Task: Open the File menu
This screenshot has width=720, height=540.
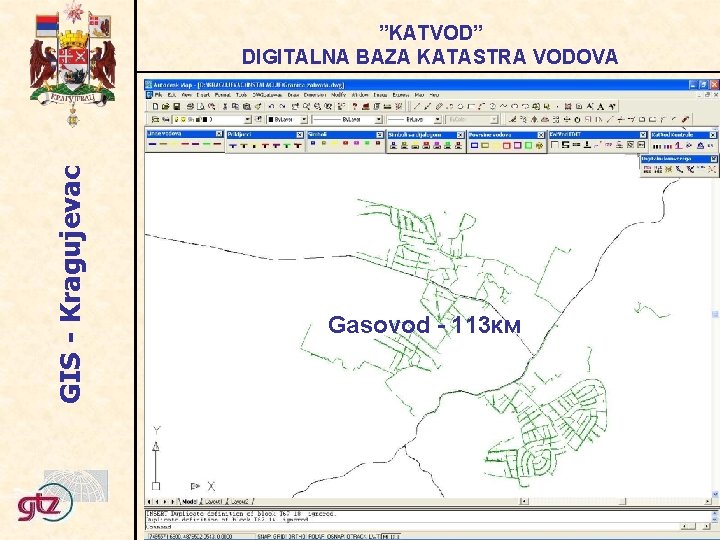Action: point(158,95)
